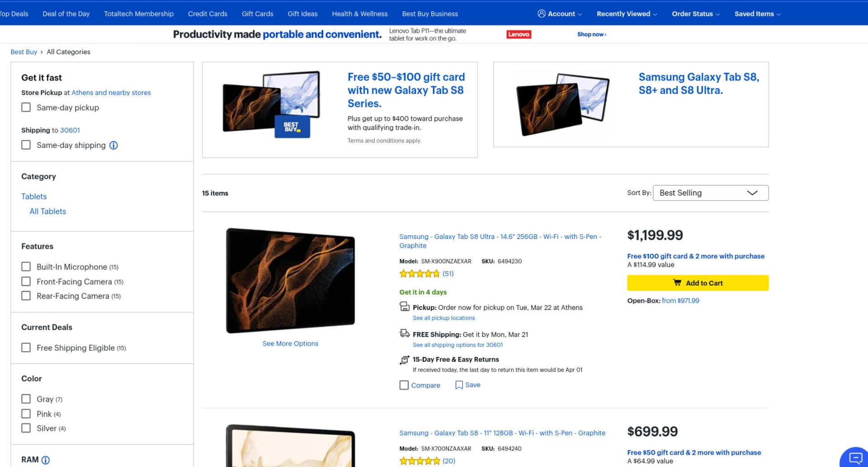The image size is (868, 467).
Task: Click the Same-day shipping info icon
Action: [x=113, y=145]
